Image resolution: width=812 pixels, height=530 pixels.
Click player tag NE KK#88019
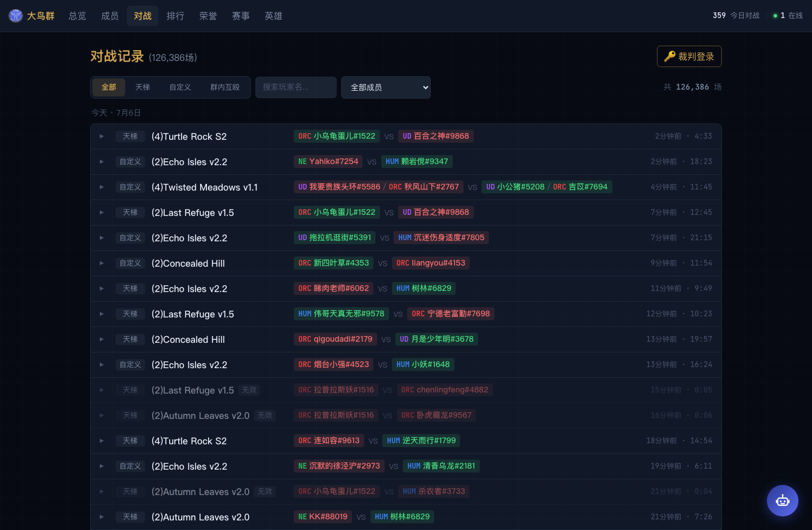323,516
